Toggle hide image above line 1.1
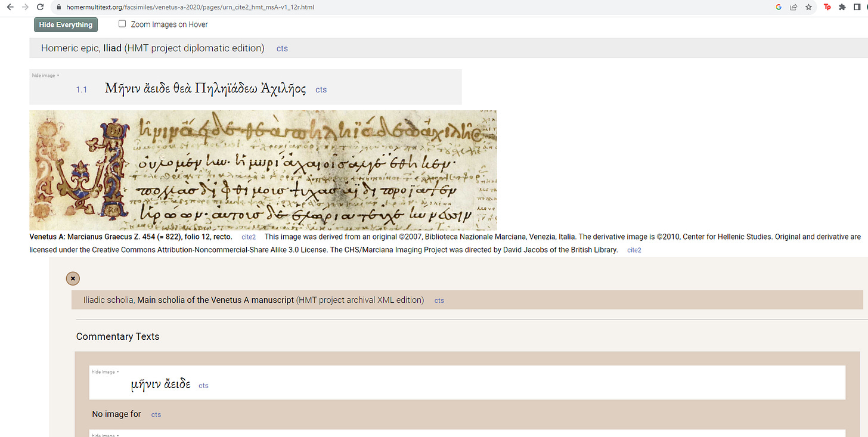The height and width of the screenshot is (437, 868). 45,76
